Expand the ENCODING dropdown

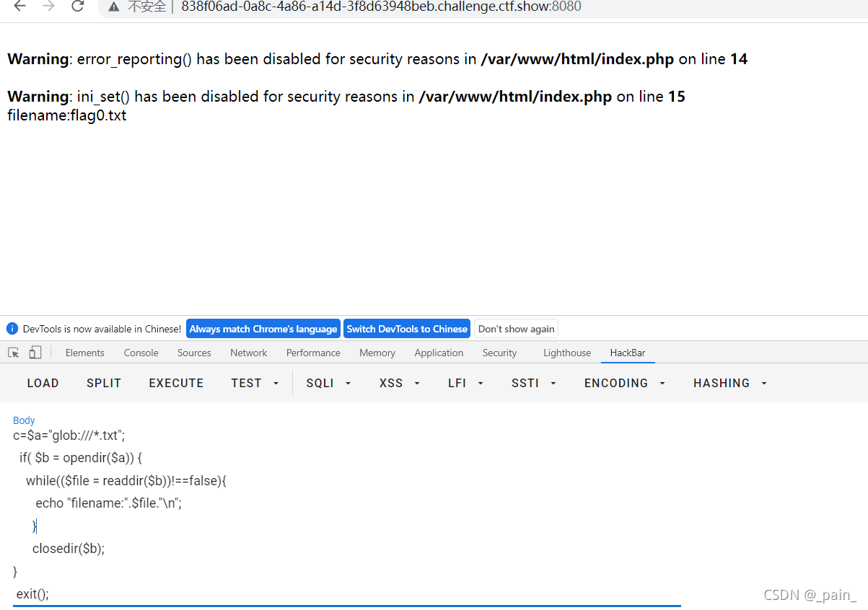[625, 383]
